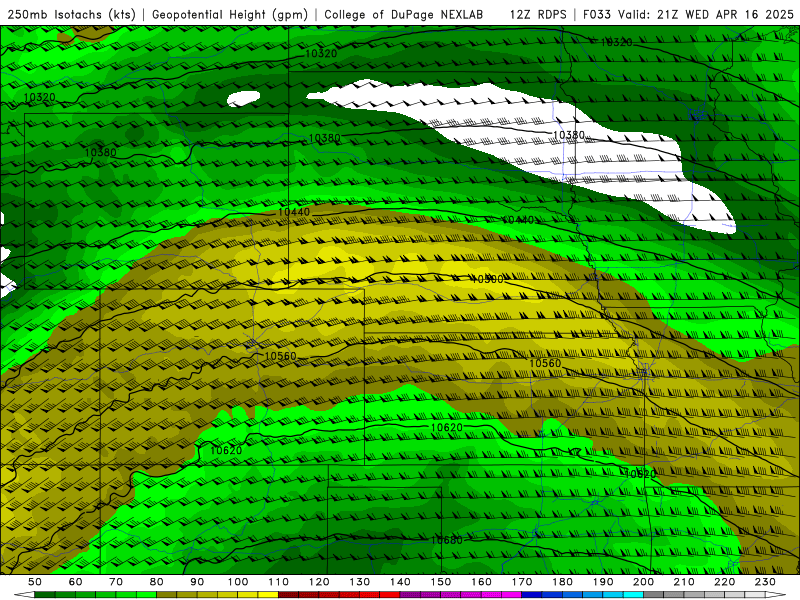The image size is (800, 600).
Task: Click legend value 160 on the scale
Action: click(x=481, y=582)
